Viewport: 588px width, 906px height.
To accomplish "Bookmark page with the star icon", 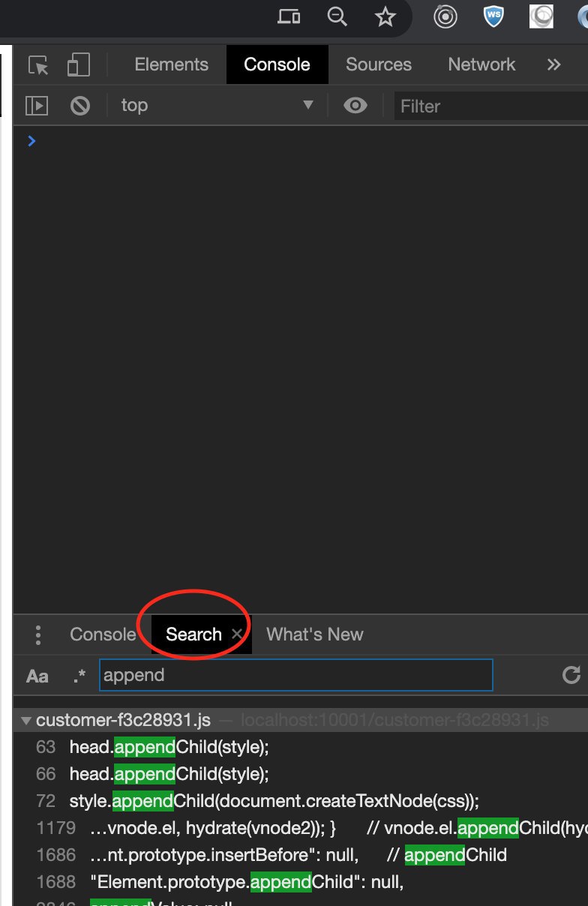I will pos(385,17).
